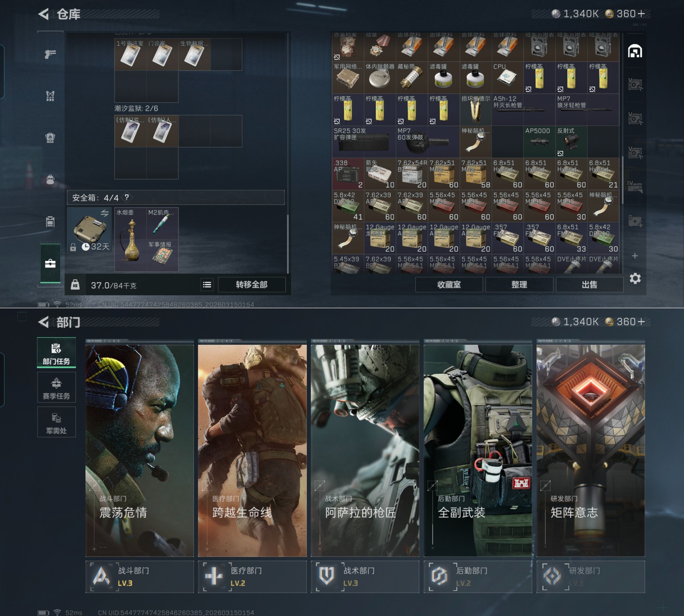Select the weapons pistol sidebar icon
Image resolution: width=684 pixels, height=616 pixels.
click(x=50, y=54)
